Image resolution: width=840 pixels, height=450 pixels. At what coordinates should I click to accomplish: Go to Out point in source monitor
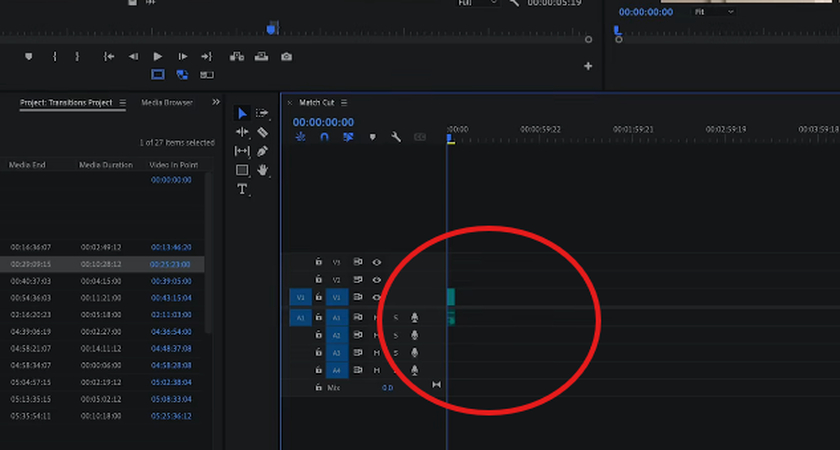coord(206,56)
